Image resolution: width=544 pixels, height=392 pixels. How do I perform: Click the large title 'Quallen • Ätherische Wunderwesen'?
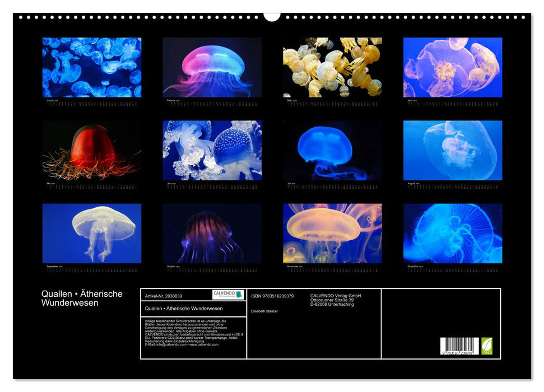[82, 298]
